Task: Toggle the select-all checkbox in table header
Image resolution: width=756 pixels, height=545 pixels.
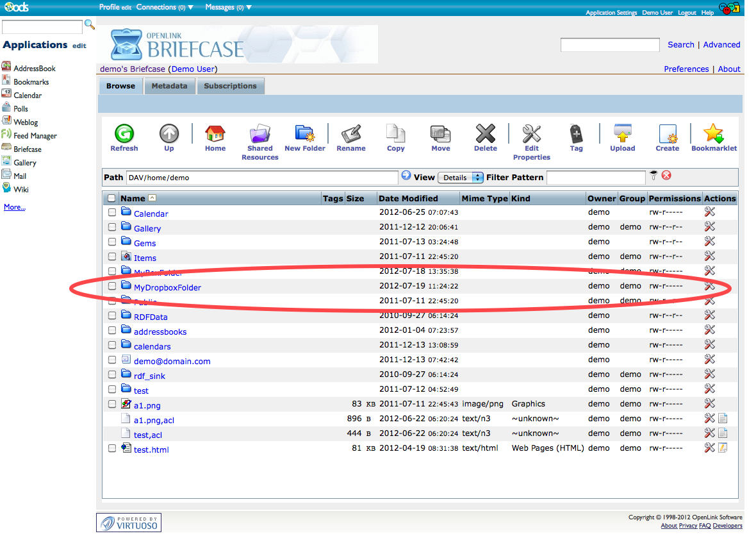Action: coord(112,199)
